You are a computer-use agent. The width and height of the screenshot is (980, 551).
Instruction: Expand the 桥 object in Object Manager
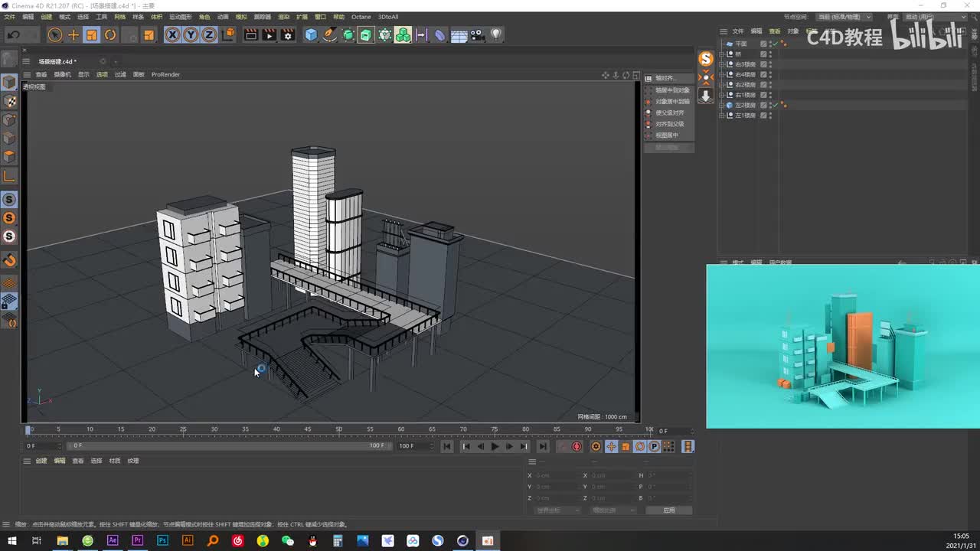point(721,54)
